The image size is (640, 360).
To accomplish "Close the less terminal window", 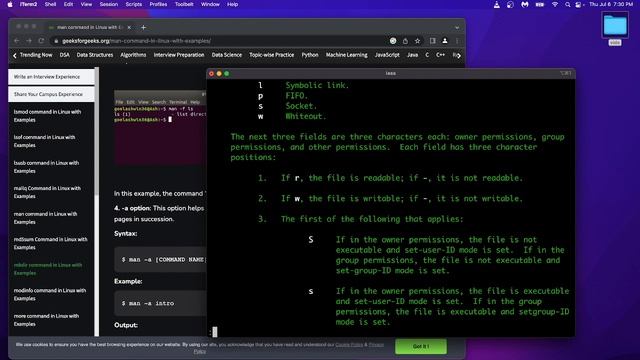I will 211,73.
